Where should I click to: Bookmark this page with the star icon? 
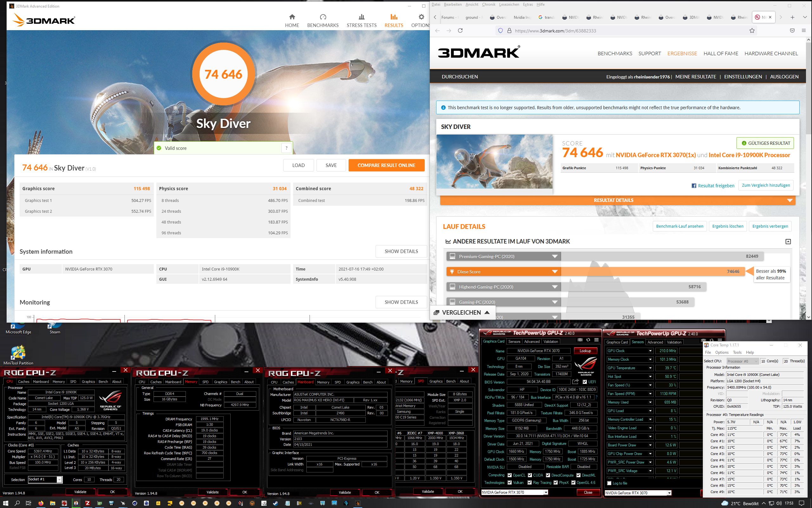[x=752, y=30]
